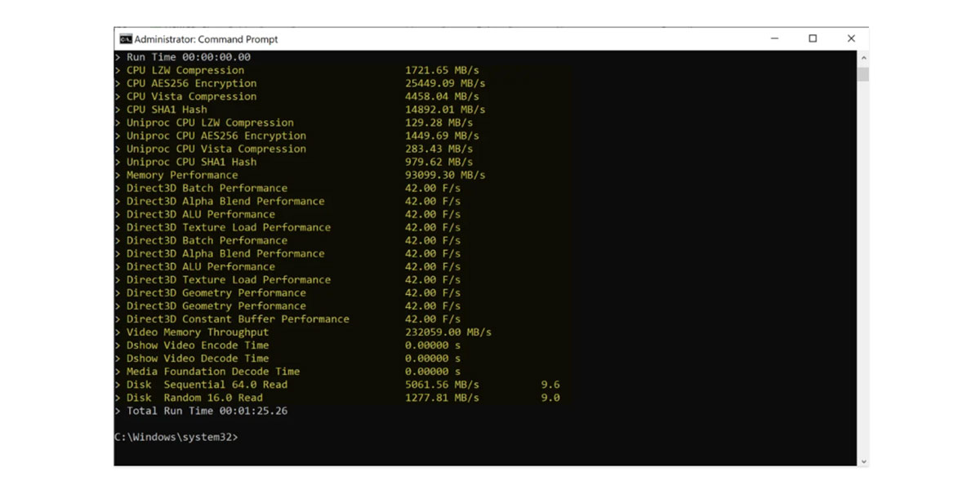980x490 pixels.
Task: Click the 'Video Memory Throughput' label
Action: 198,332
